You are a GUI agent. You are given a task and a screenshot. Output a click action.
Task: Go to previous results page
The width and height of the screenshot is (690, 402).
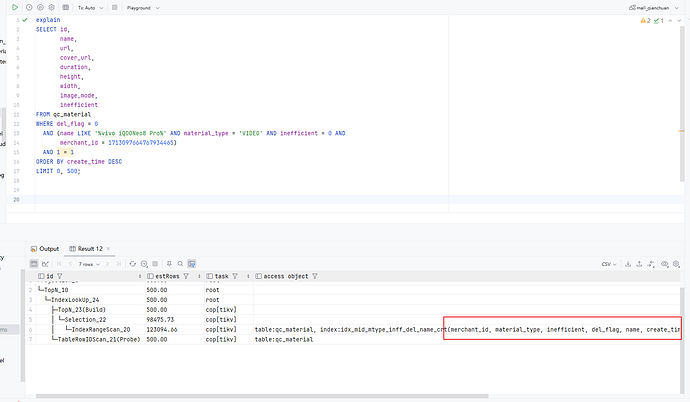pyautogui.click(x=70, y=264)
